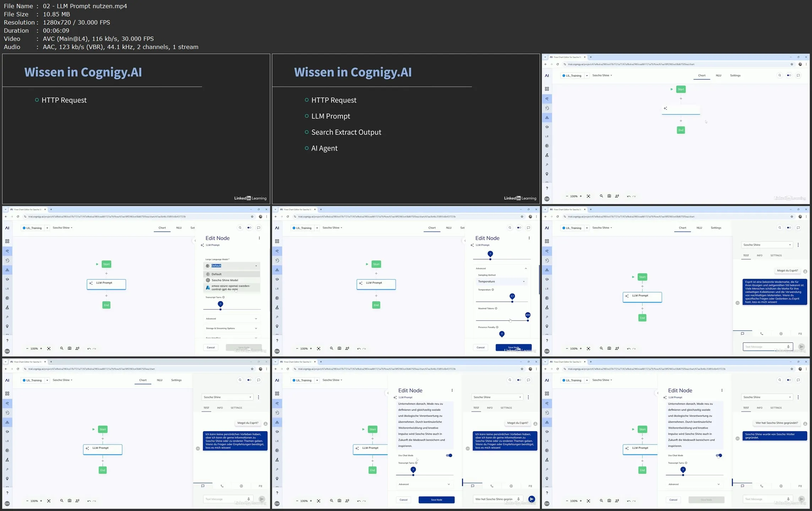Click the blue send arrow next to 'Wer hat Sascha Shine gegrün'
The height and width of the screenshot is (511, 812).
tap(532, 499)
